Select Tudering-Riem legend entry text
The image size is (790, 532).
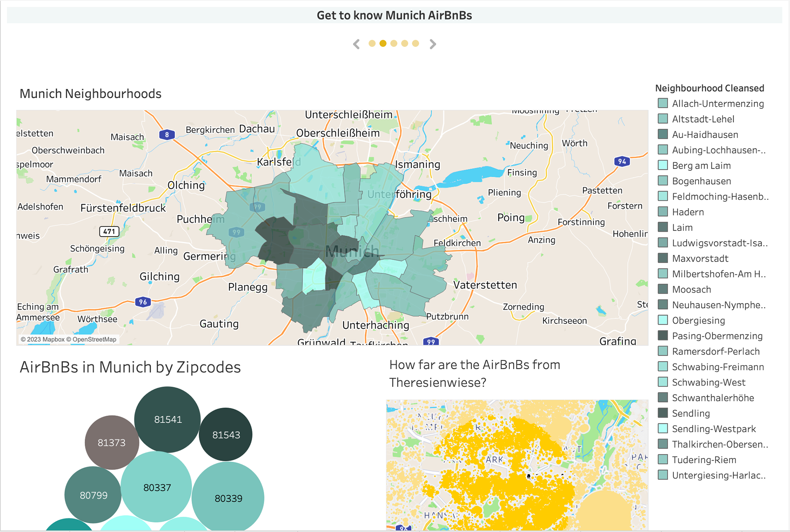pyautogui.click(x=704, y=460)
